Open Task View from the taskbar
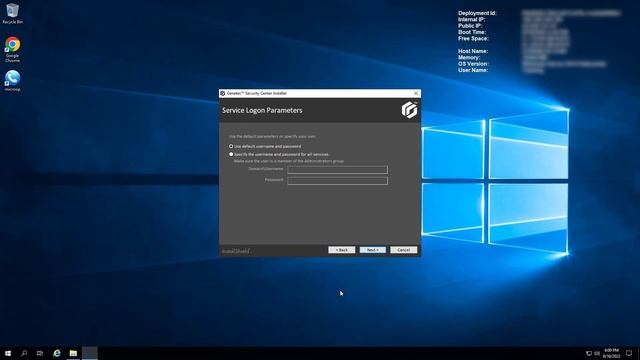640x360 pixels. [40, 353]
